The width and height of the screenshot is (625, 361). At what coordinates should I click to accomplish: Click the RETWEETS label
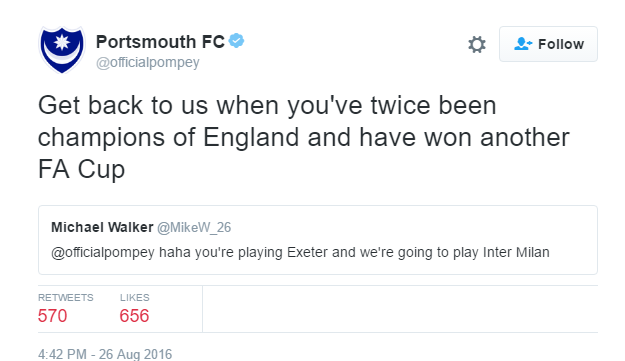66,298
